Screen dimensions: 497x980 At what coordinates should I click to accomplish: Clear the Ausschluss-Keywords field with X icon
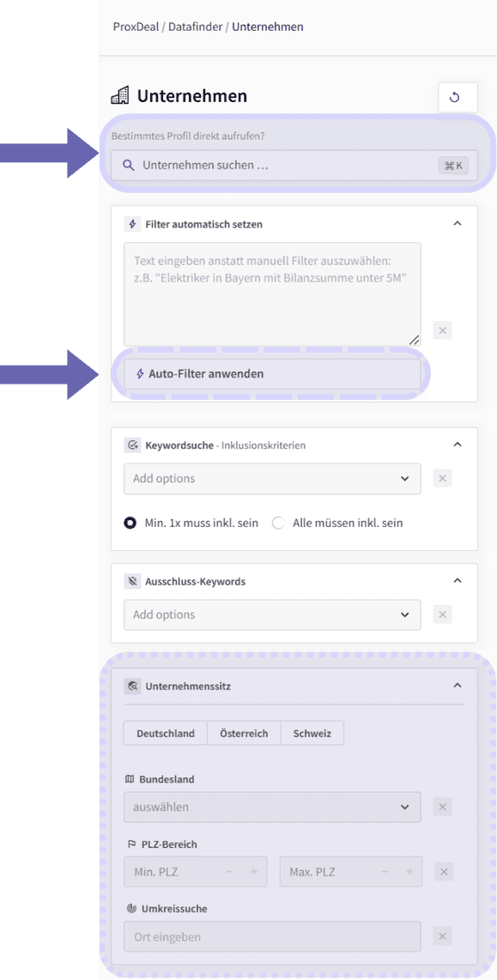click(442, 614)
